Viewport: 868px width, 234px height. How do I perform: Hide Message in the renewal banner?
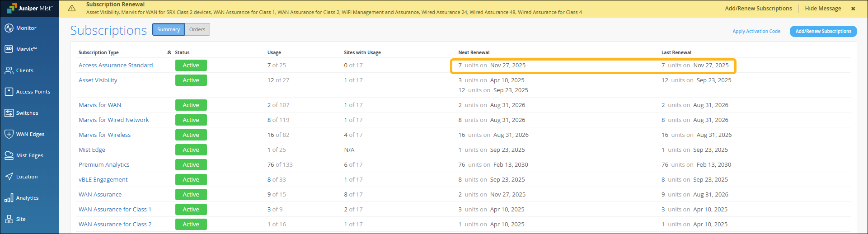pyautogui.click(x=822, y=9)
